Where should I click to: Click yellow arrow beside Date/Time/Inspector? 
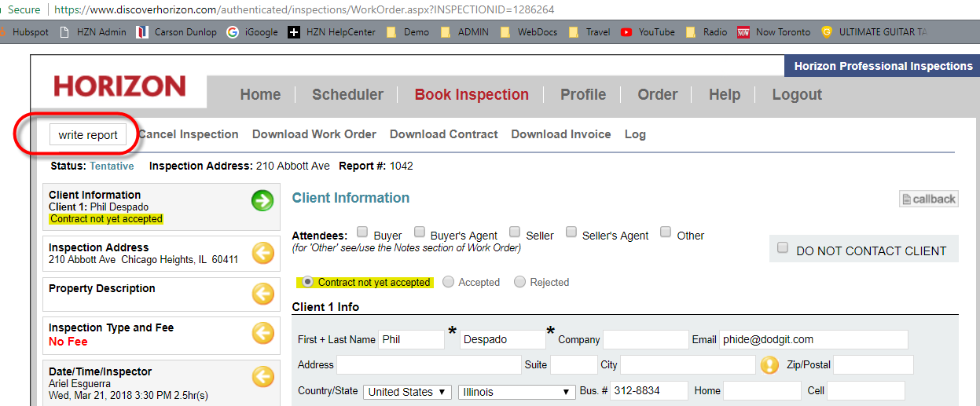pos(262,378)
